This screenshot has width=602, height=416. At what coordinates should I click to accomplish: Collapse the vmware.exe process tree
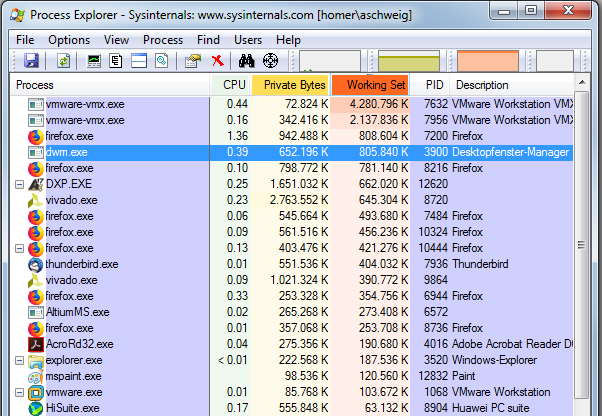click(19, 393)
